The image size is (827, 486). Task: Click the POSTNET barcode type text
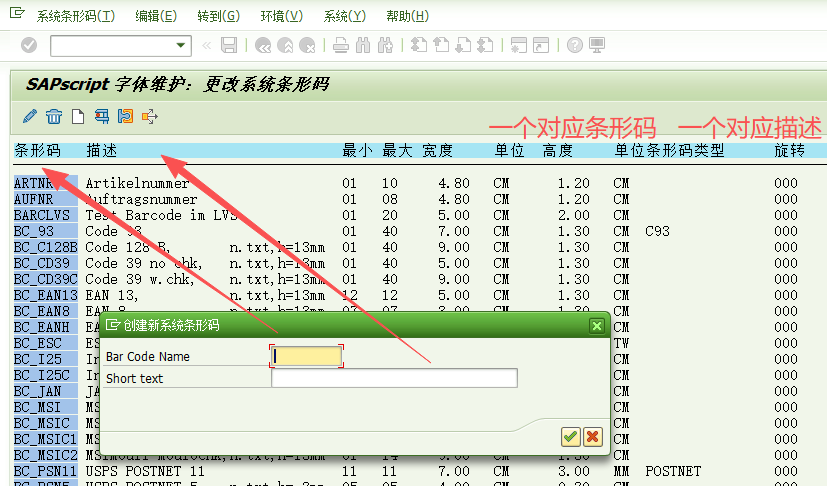point(673,471)
